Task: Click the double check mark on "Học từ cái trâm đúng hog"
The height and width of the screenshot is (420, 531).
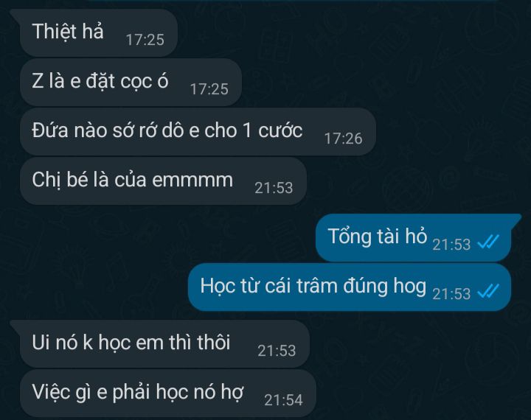Action: click(488, 292)
